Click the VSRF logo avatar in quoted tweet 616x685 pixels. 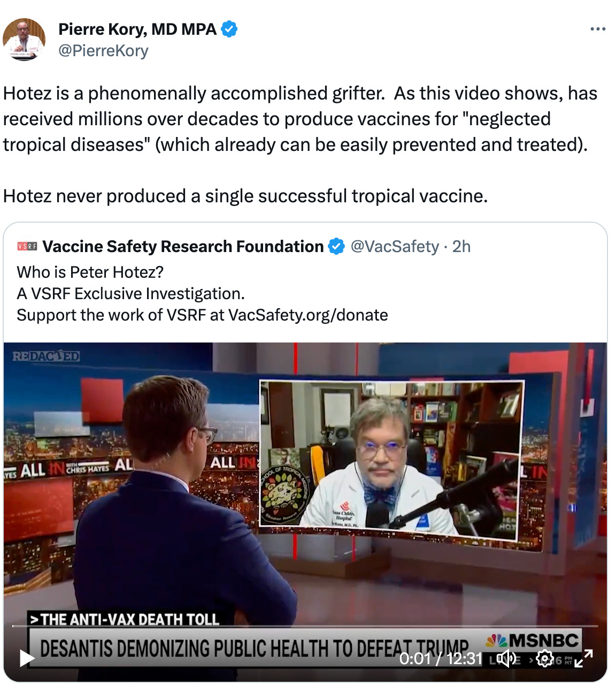27,246
